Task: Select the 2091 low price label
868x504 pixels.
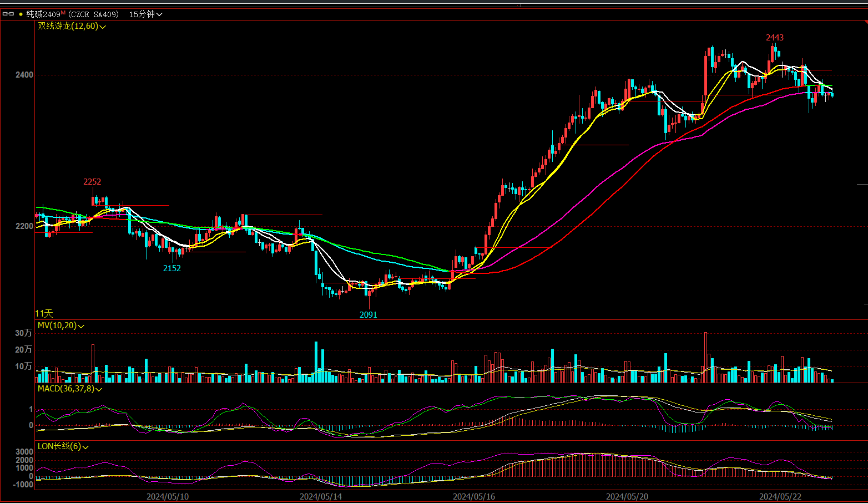Action: pyautogui.click(x=368, y=315)
